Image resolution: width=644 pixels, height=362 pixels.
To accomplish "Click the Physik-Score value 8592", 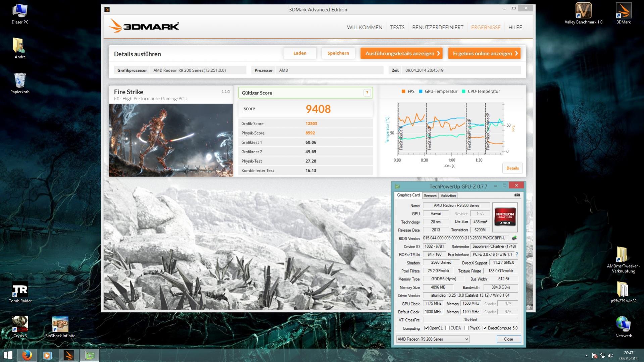I will click(310, 133).
